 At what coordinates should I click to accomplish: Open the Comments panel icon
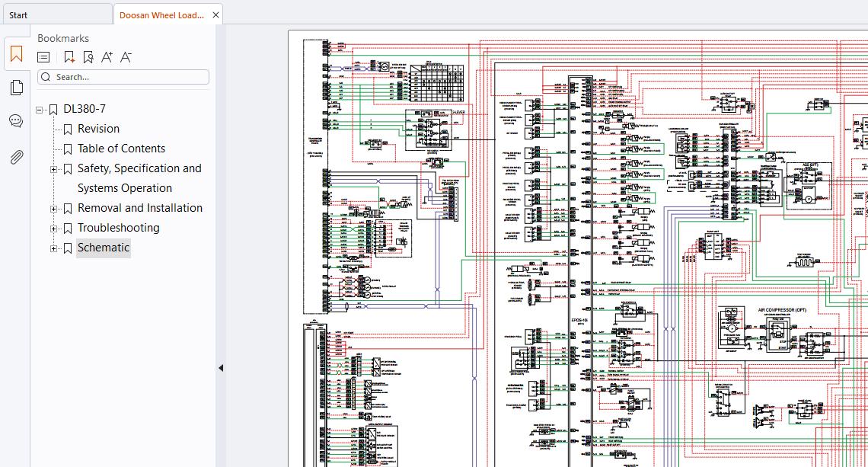[16, 121]
